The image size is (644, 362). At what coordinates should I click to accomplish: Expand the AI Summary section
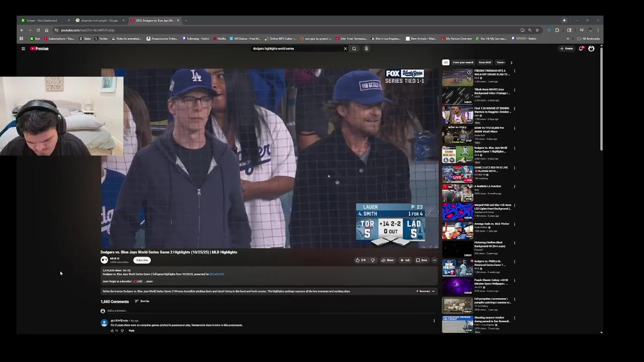(426, 291)
